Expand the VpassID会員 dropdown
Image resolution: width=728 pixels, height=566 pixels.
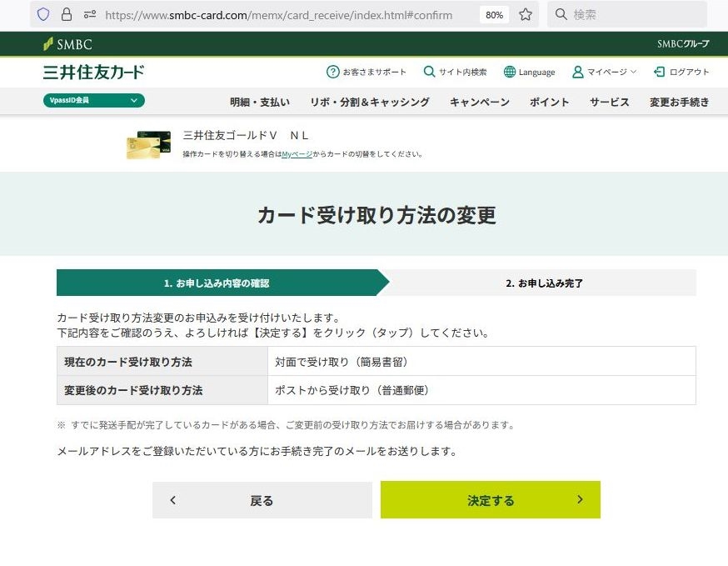coord(94,100)
